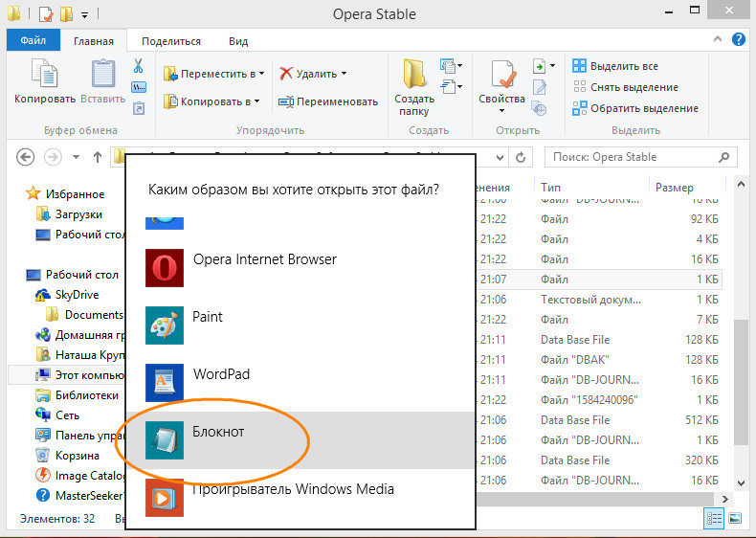
Task: Click Deselect (Снять выделение)
Action: (625, 87)
